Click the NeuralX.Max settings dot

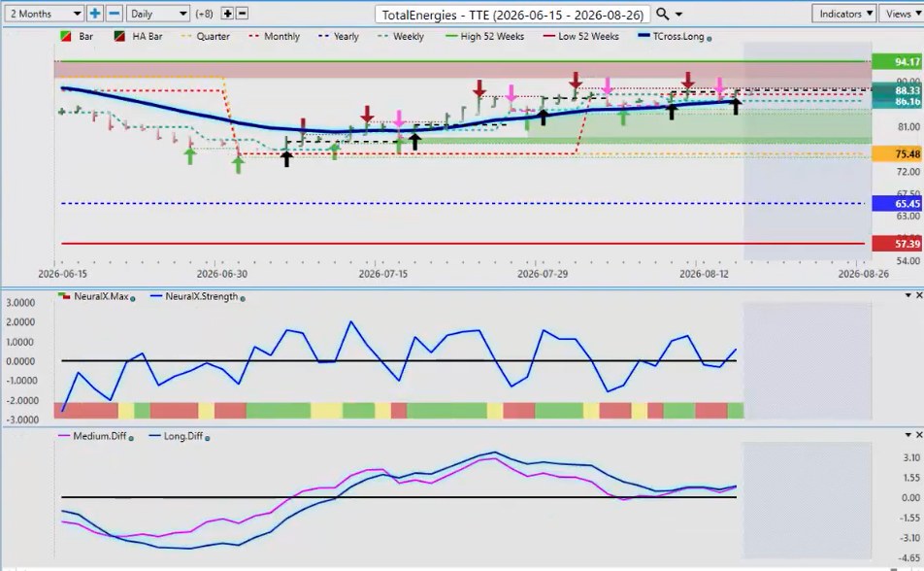[x=133, y=299]
